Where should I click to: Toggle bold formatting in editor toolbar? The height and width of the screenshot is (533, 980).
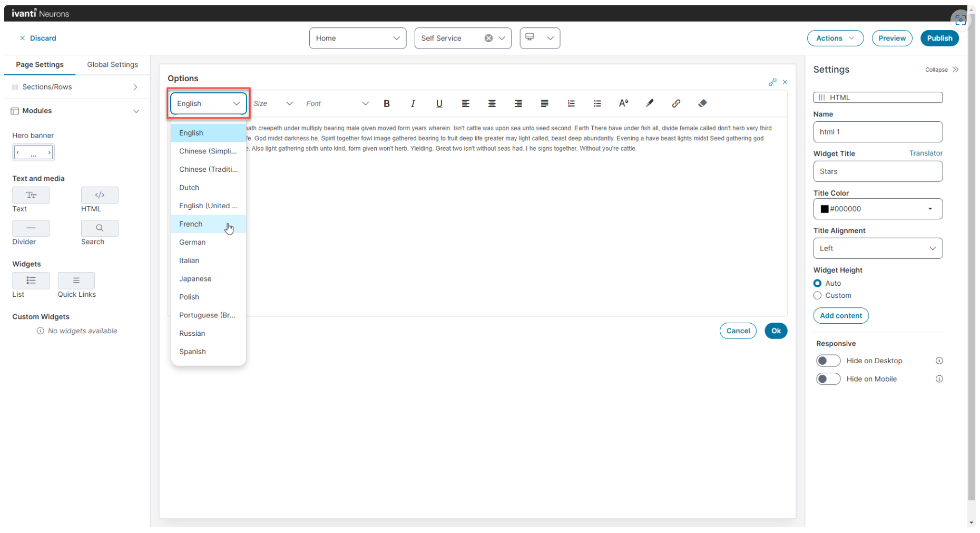tap(387, 104)
